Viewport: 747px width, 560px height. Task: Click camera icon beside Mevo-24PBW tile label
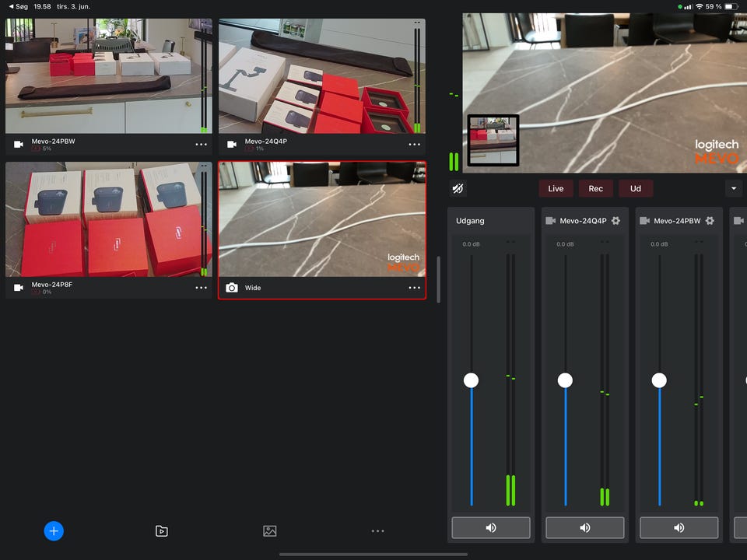(x=19, y=145)
